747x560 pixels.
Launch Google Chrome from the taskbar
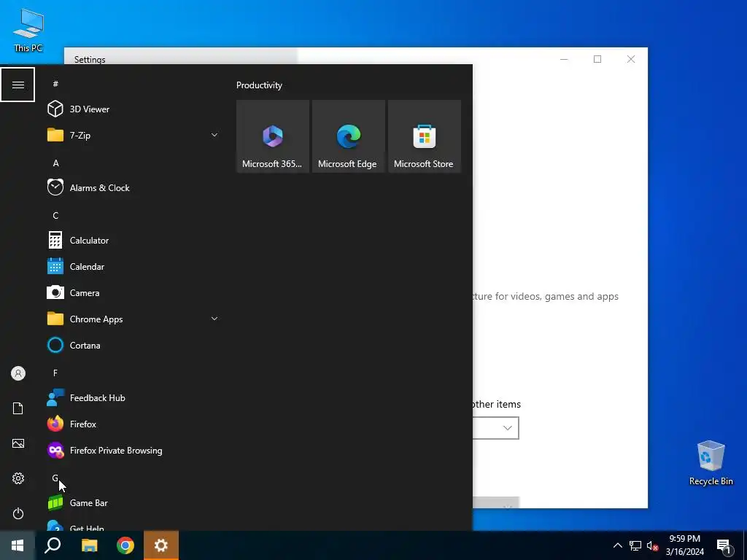click(x=125, y=545)
